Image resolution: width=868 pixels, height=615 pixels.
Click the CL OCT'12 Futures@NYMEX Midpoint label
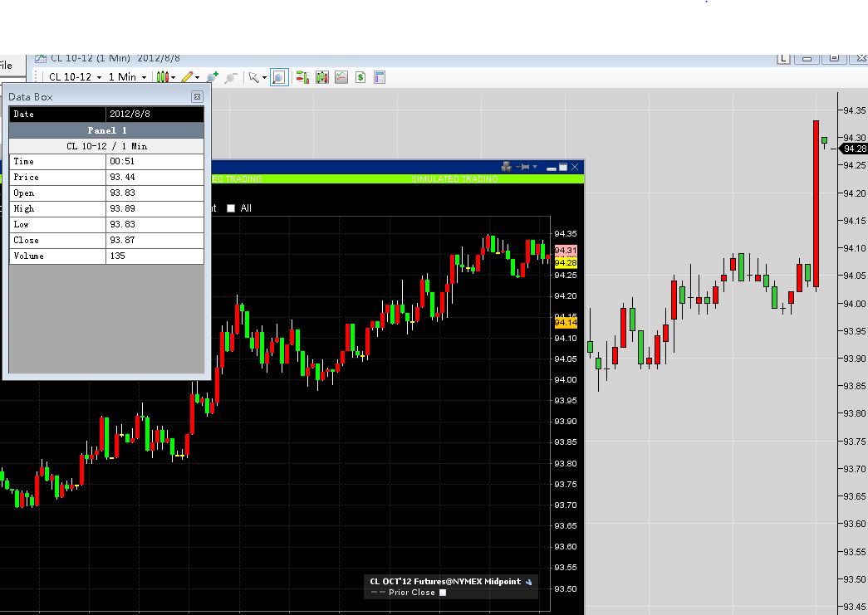445,581
